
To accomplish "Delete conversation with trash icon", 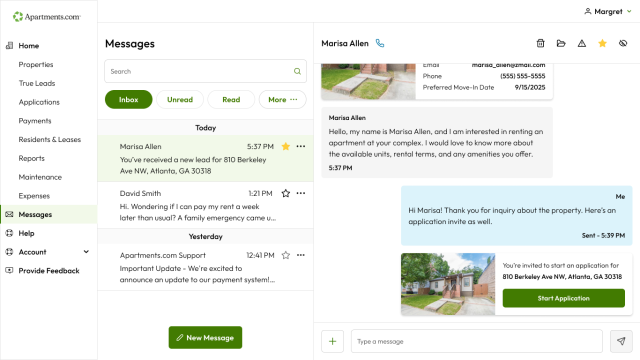I will [x=540, y=43].
